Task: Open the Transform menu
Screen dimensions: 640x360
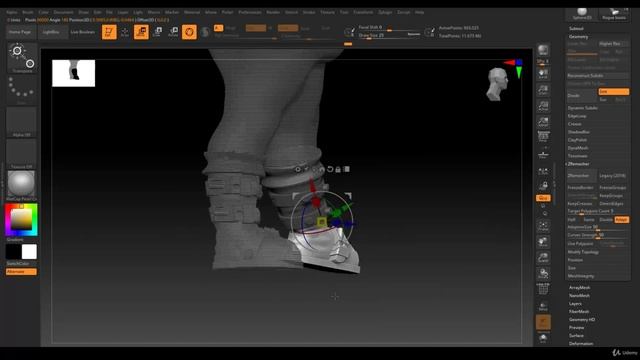Action: (x=363, y=12)
